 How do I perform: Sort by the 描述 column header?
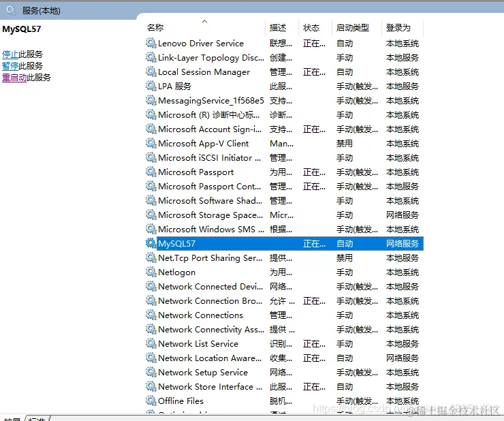278,28
